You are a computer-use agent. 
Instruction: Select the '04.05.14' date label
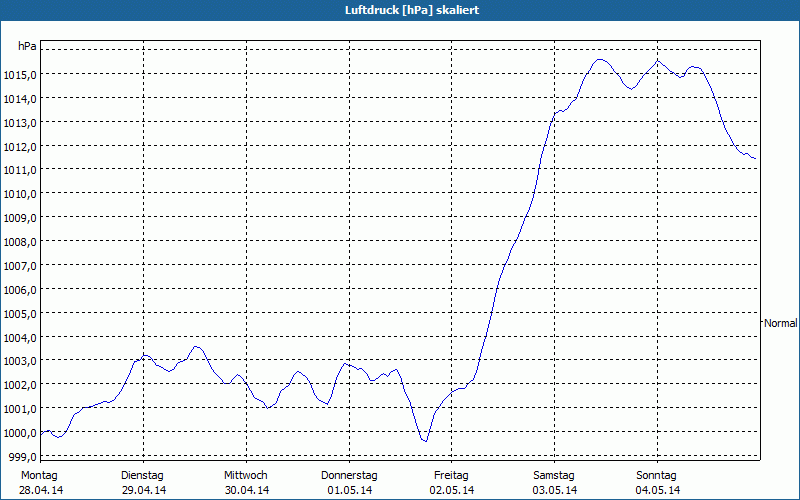(658, 490)
